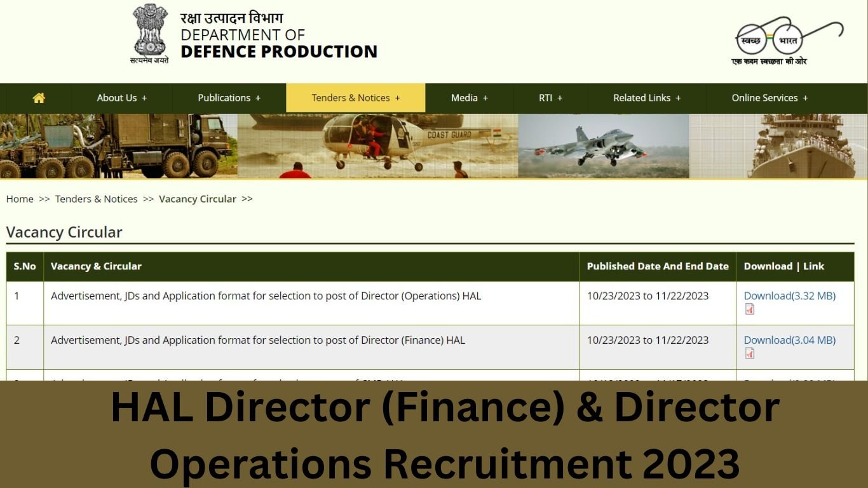Click Download(3.32 MB) for Director (Operations) HAL

point(789,295)
